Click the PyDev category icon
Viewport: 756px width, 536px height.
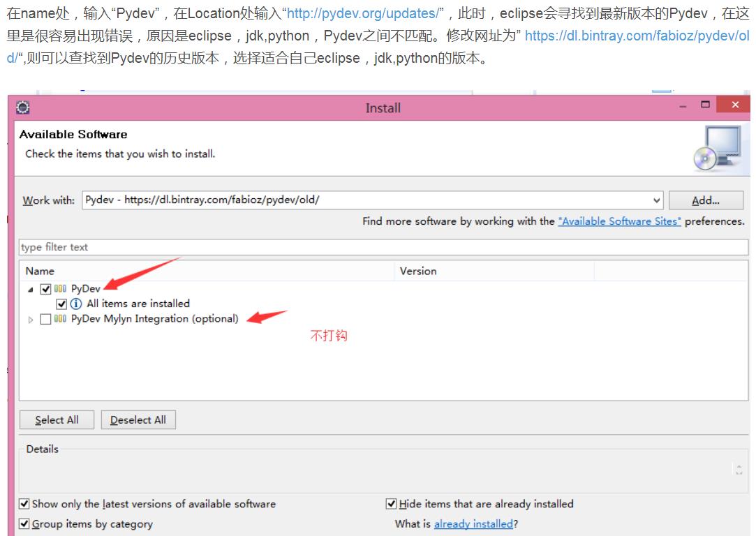point(60,289)
